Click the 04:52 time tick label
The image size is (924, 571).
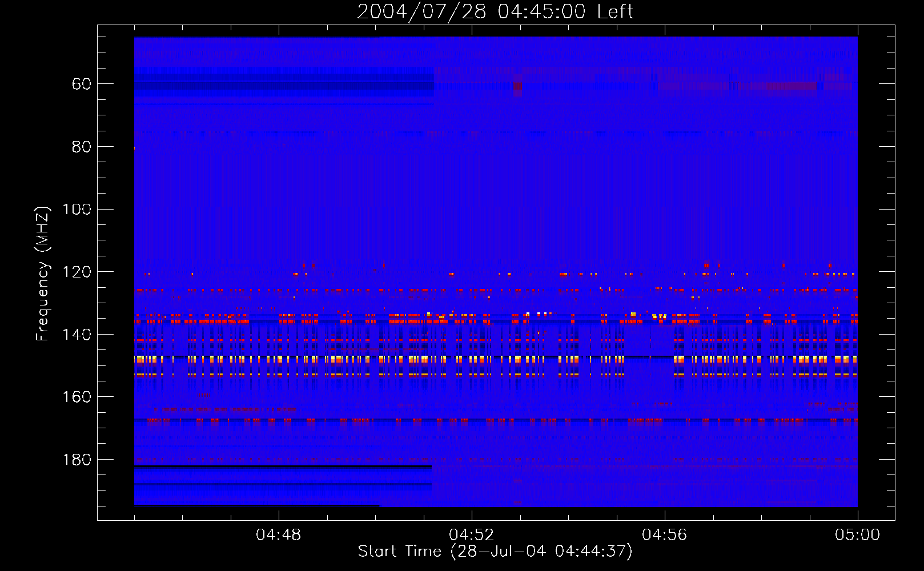pyautogui.click(x=472, y=535)
